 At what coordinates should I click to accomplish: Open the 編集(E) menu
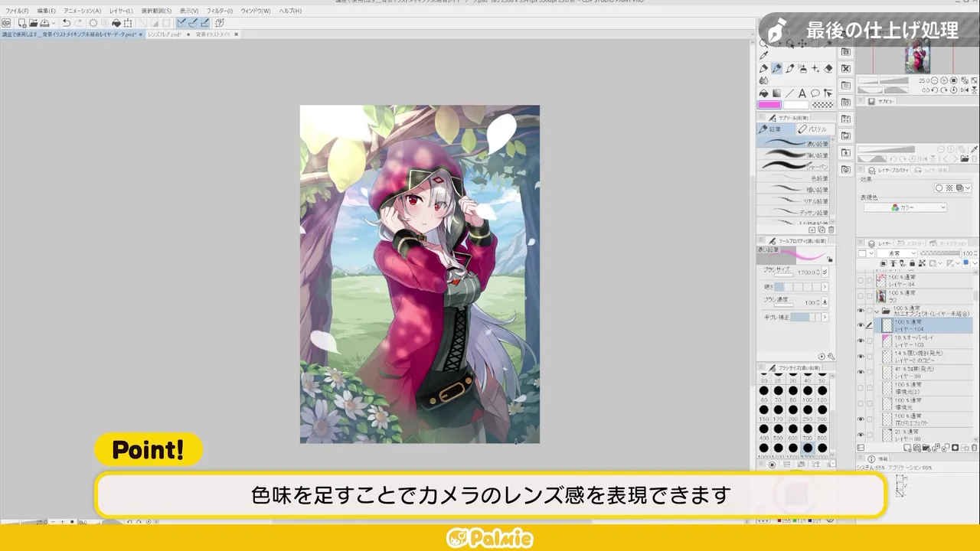pos(46,11)
